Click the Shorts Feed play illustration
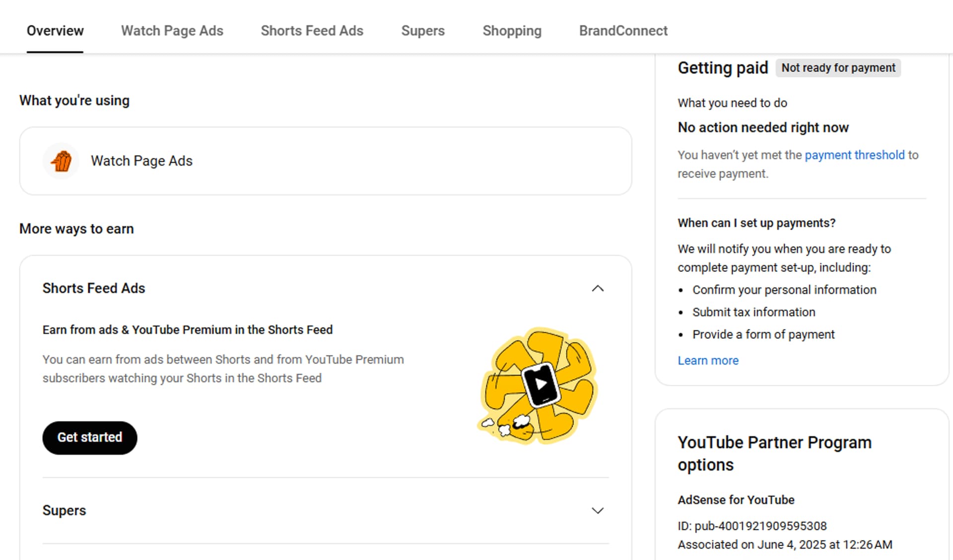 (540, 385)
